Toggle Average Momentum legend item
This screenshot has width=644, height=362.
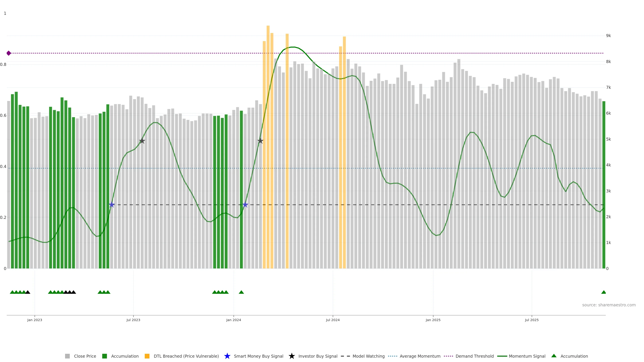coord(420,356)
